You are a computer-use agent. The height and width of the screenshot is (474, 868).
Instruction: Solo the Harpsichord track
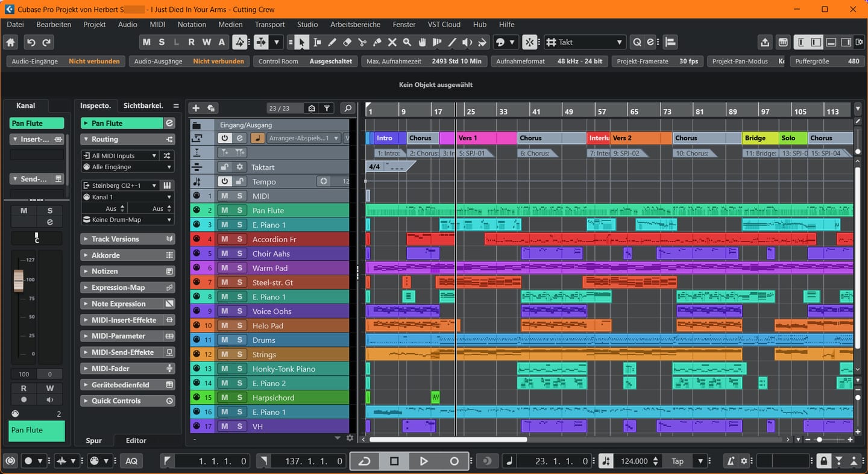pyautogui.click(x=239, y=398)
